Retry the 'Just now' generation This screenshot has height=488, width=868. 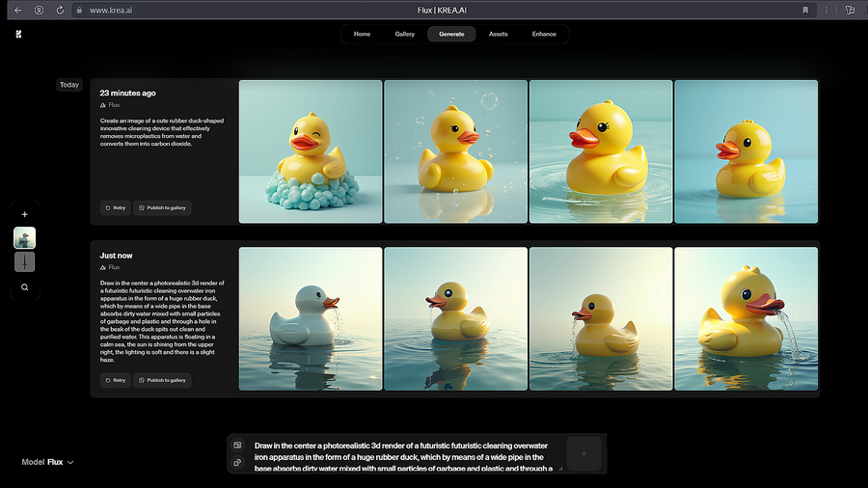[x=115, y=380]
